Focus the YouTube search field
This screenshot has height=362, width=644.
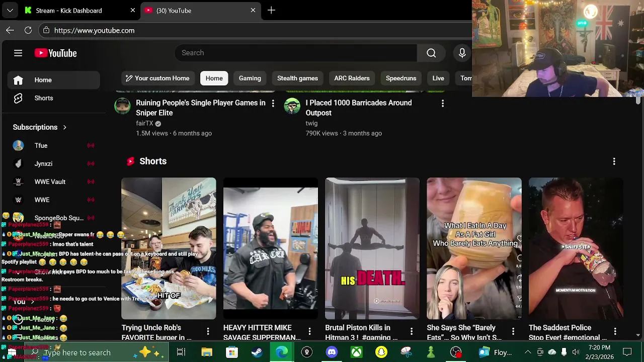(296, 53)
